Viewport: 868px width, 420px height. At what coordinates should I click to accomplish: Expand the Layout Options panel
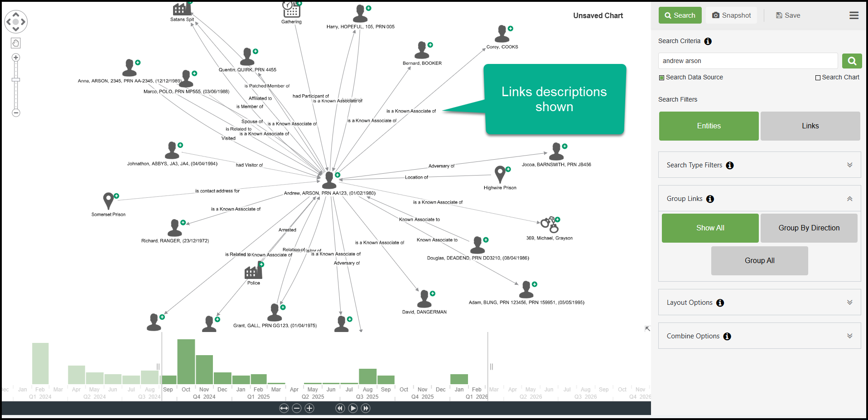pos(849,303)
